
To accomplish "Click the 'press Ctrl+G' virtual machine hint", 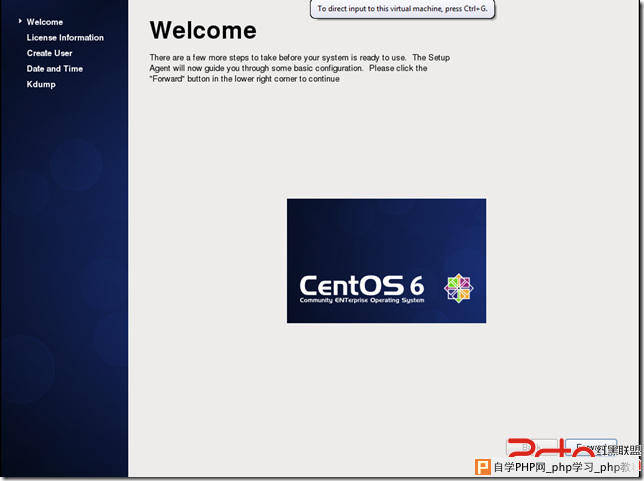I will coord(402,9).
